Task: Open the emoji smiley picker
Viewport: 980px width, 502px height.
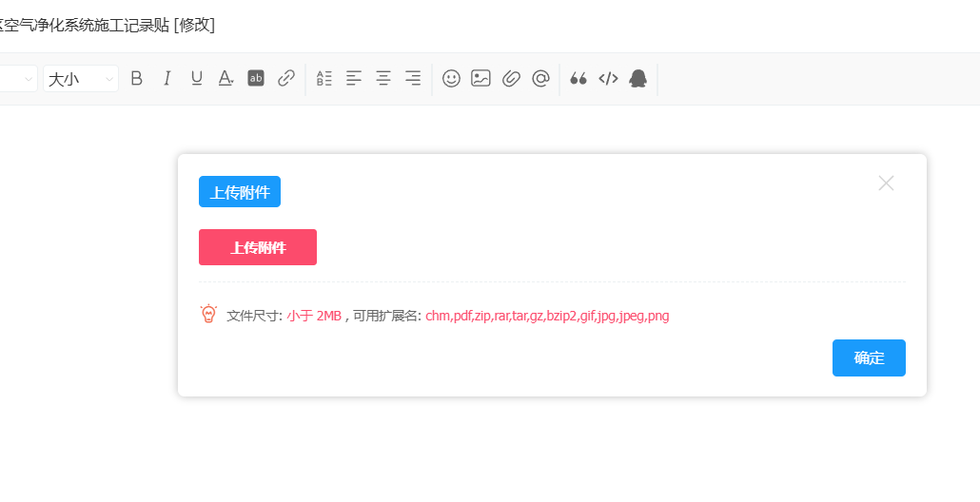Action: [452, 79]
